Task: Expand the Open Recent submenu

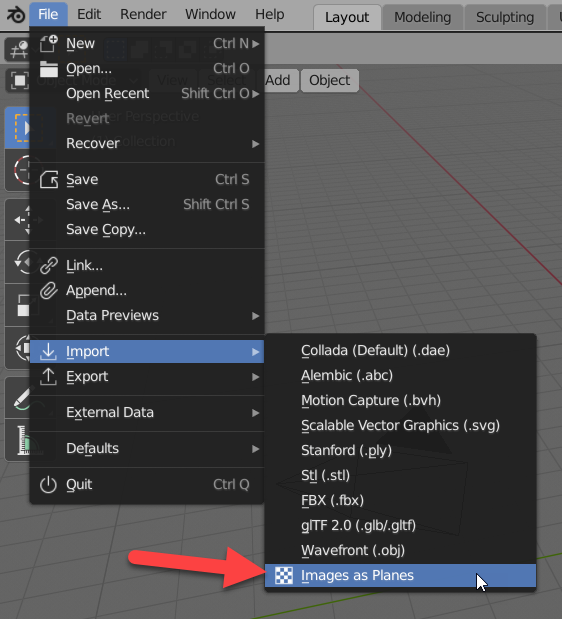Action: click(x=147, y=94)
